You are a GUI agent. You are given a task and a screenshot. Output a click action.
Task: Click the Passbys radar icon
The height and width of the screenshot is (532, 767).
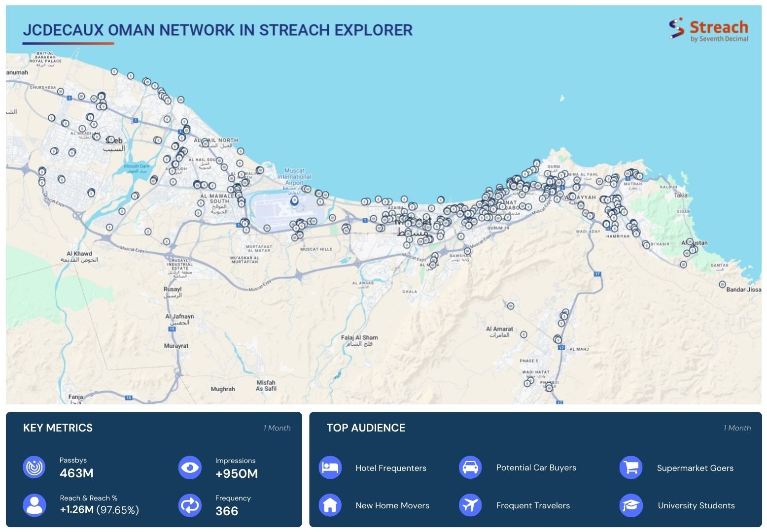pyautogui.click(x=34, y=467)
